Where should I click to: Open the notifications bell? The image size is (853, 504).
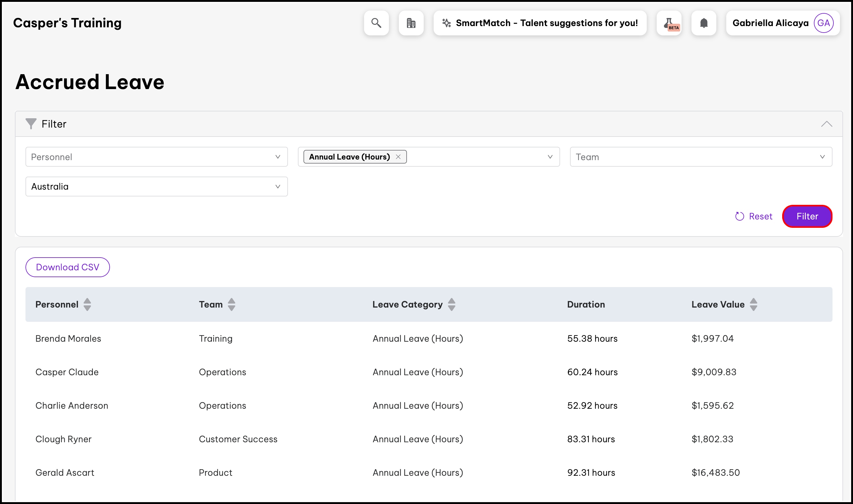(x=704, y=23)
